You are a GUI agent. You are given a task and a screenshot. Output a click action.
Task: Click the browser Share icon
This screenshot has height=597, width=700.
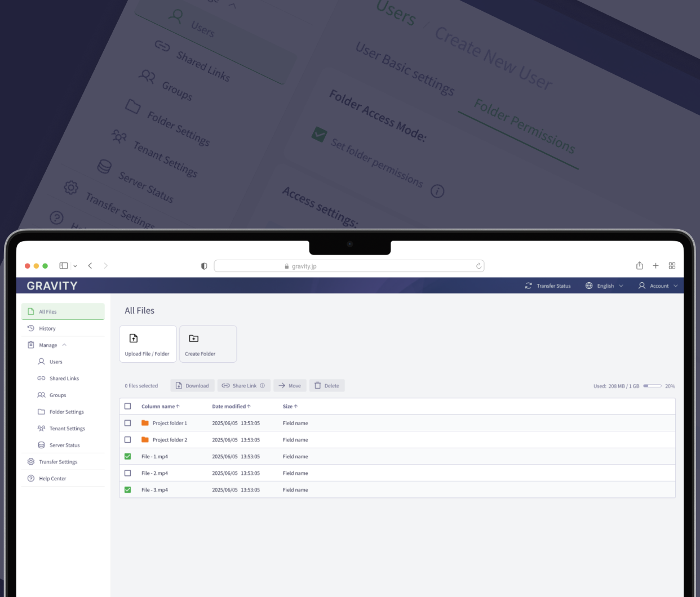point(640,265)
